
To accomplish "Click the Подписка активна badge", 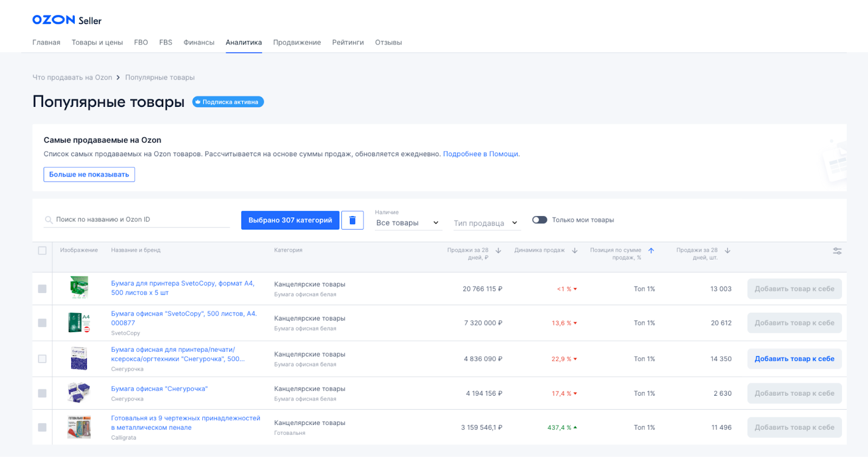I will pyautogui.click(x=228, y=101).
